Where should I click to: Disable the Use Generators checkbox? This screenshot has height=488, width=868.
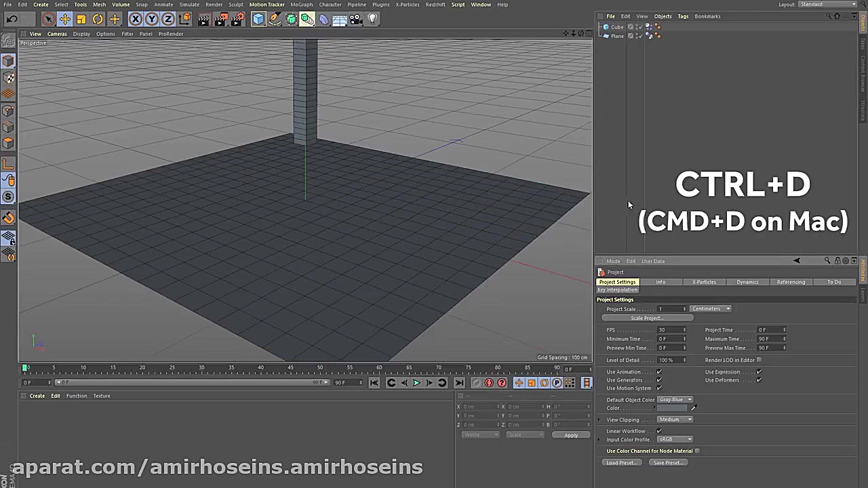pos(658,380)
